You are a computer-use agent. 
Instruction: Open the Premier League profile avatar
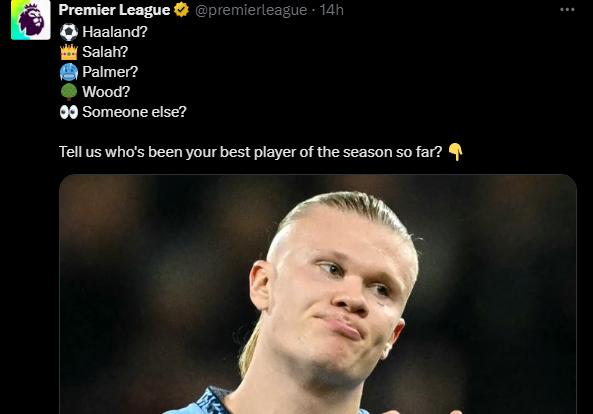[x=31, y=20]
